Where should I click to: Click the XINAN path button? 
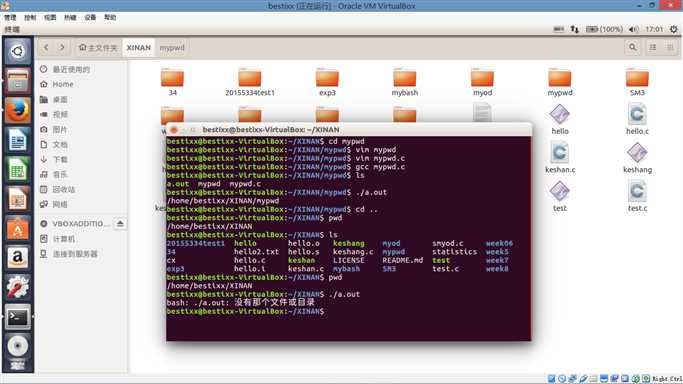click(x=139, y=47)
